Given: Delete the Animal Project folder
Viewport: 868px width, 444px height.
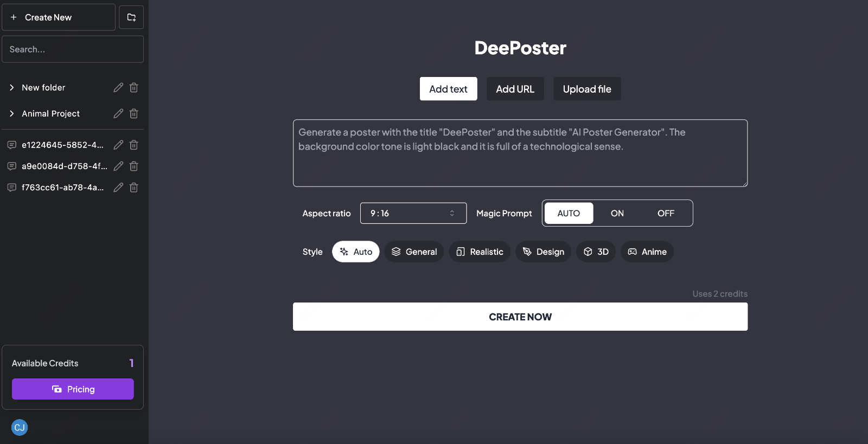Looking at the screenshot, I should click(x=134, y=113).
